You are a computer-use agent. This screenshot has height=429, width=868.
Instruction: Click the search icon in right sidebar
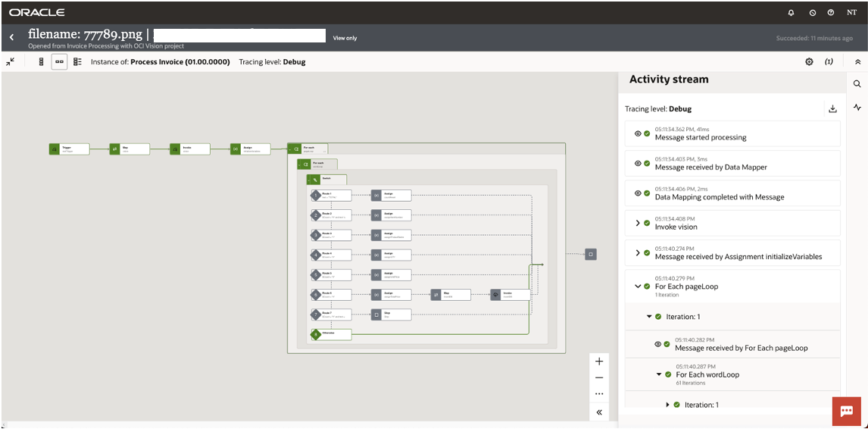click(x=857, y=84)
